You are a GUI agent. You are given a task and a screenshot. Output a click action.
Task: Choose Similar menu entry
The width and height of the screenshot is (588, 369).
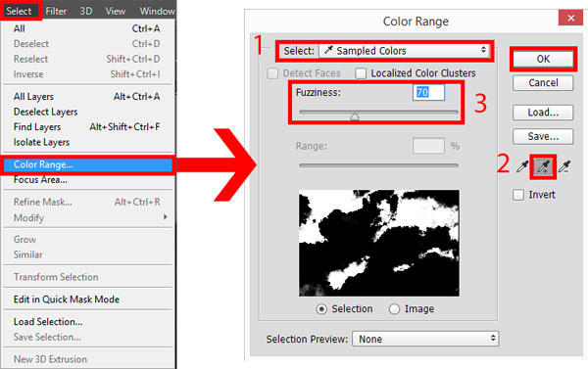[88, 254]
